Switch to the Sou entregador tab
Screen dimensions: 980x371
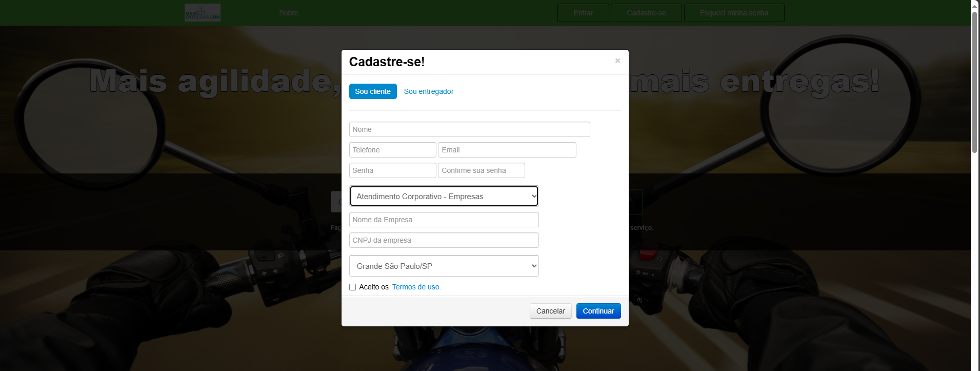(x=429, y=91)
